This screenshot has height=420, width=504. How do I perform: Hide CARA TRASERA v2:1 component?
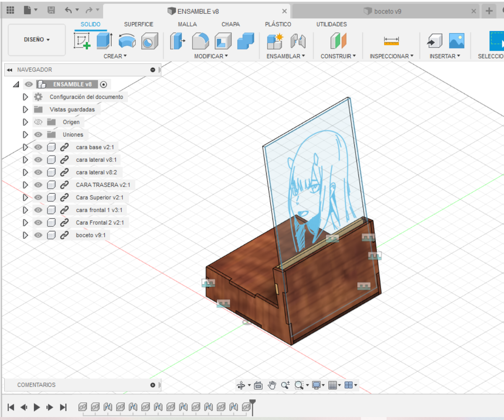38,185
